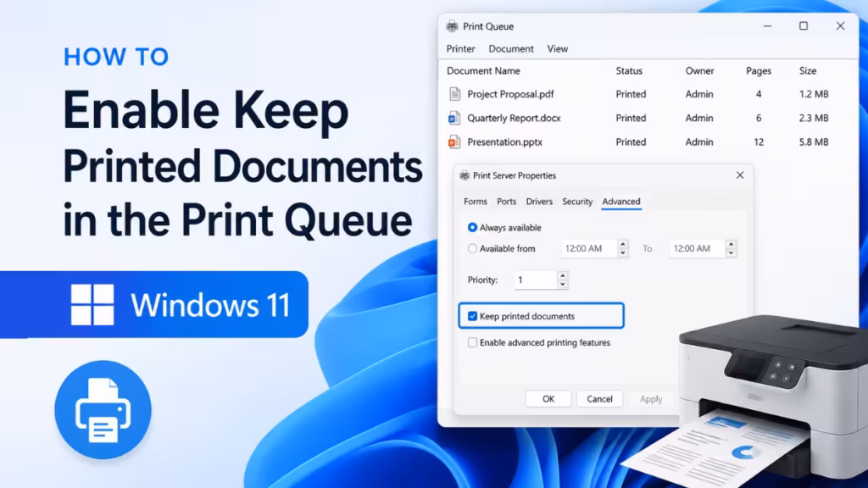868x488 pixels.
Task: Switch to the Security tab
Action: (x=577, y=202)
